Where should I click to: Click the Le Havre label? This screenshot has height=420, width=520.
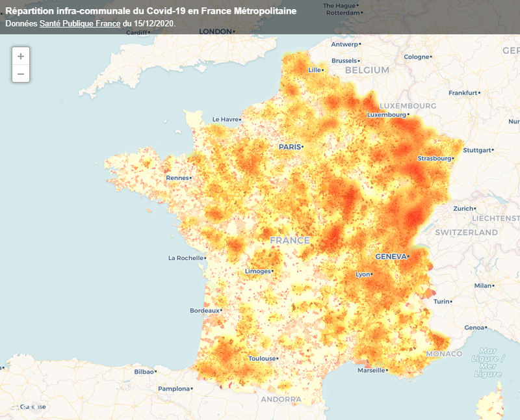click(x=225, y=119)
